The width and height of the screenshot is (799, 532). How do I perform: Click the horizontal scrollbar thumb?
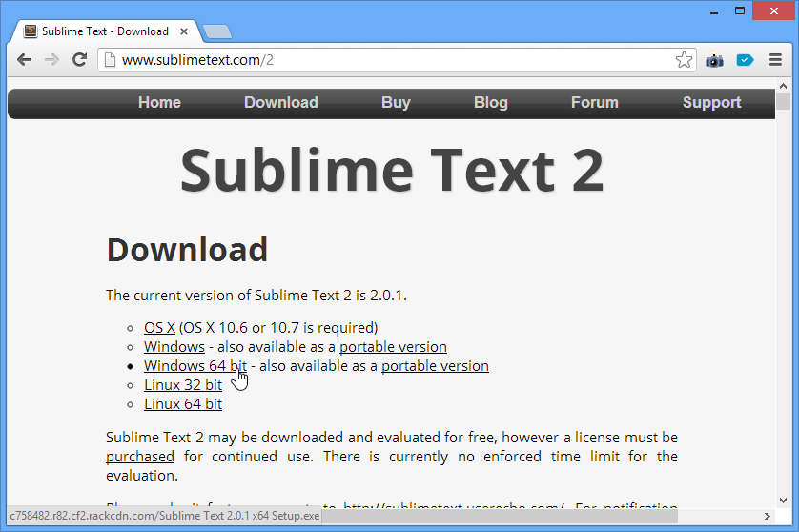(500, 516)
